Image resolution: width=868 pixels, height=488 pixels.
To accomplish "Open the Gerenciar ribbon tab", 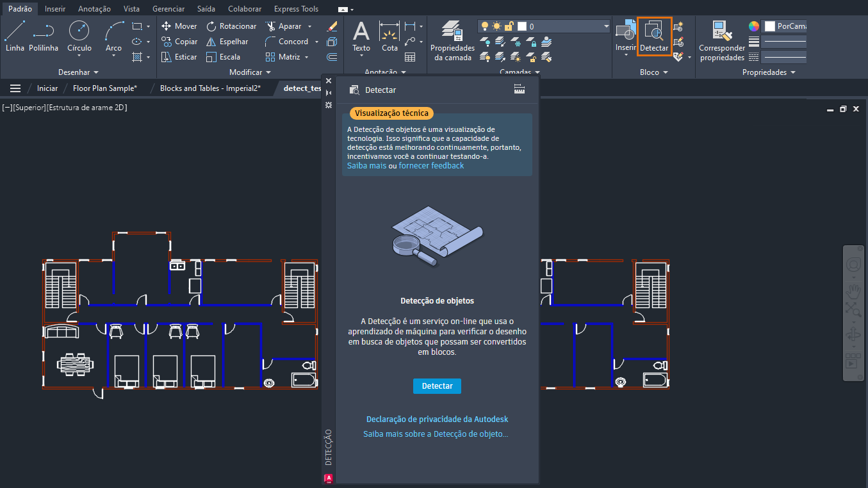I will [168, 9].
